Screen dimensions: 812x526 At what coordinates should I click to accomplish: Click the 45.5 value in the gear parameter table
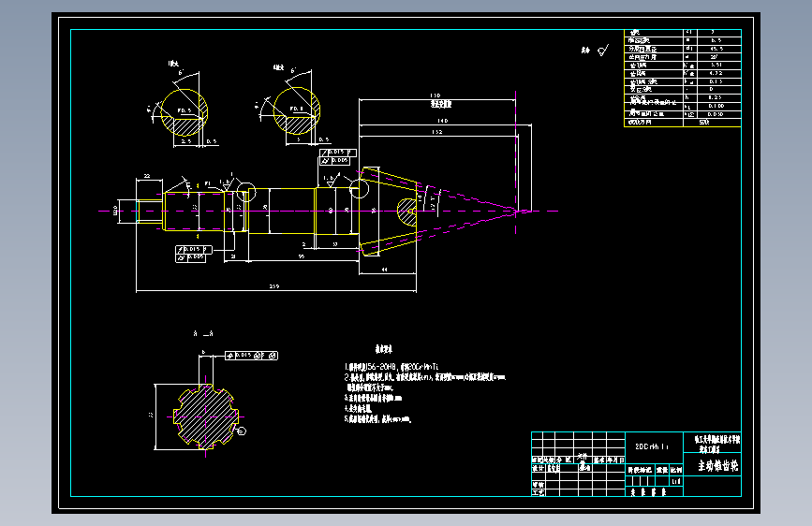coord(716,49)
